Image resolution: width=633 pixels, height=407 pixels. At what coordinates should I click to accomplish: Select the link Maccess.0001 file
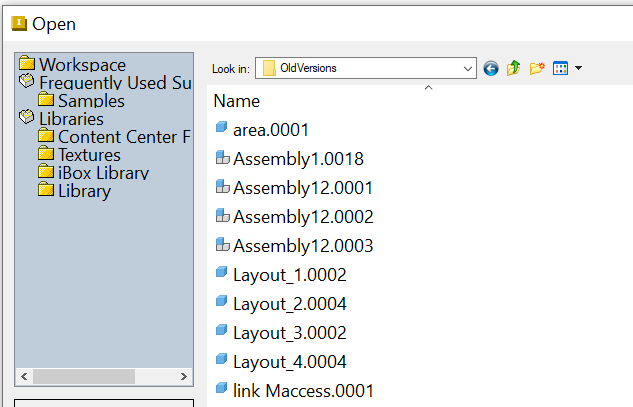click(302, 390)
